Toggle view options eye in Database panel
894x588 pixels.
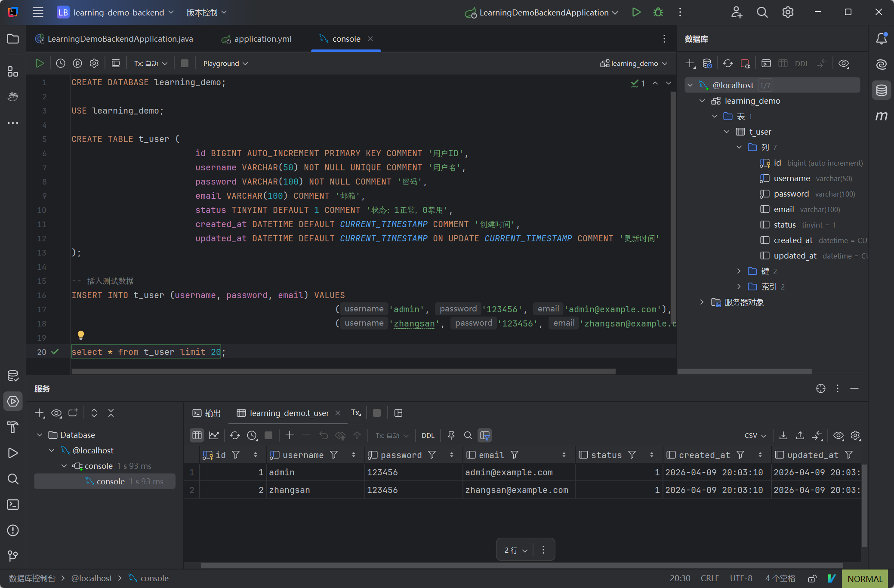pyautogui.click(x=844, y=63)
